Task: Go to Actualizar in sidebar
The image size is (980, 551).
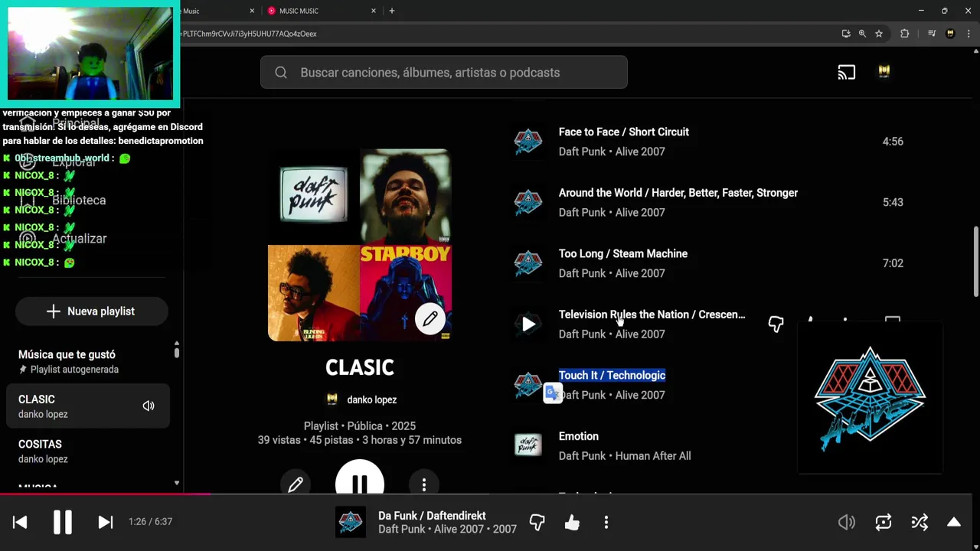Action: tap(79, 239)
